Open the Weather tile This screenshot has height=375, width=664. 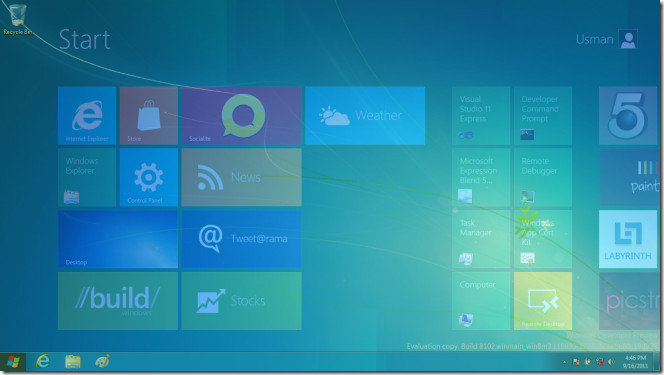click(365, 116)
